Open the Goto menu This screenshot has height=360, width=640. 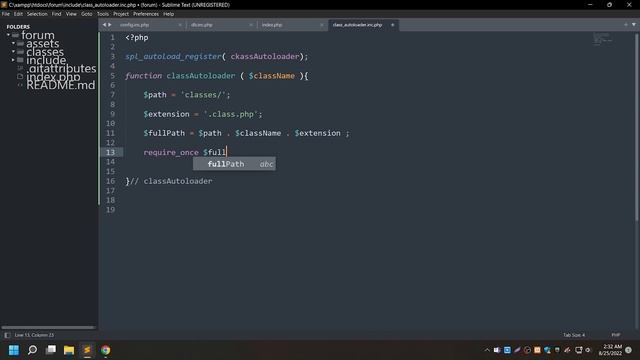pyautogui.click(x=87, y=14)
